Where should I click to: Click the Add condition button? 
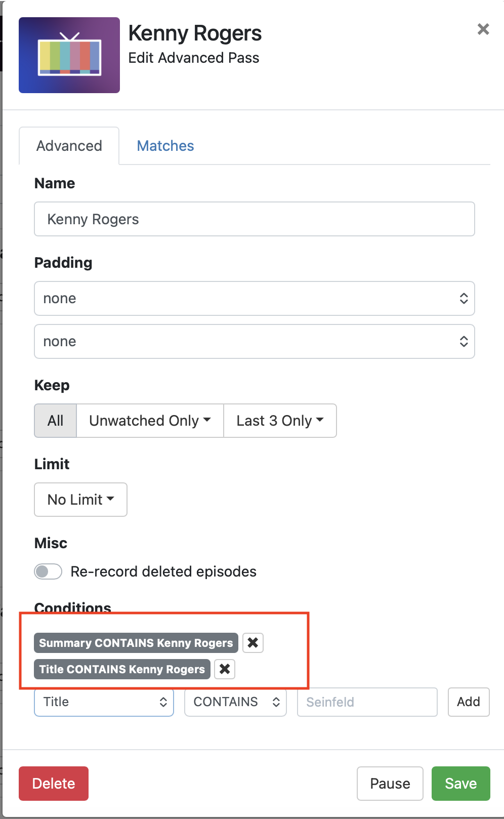469,702
